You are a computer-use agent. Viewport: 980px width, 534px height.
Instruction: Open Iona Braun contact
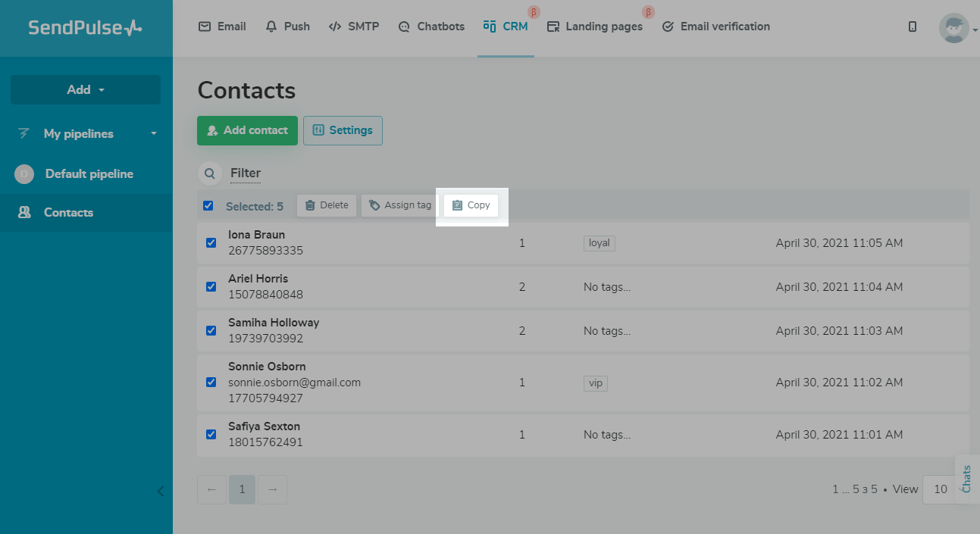(257, 235)
